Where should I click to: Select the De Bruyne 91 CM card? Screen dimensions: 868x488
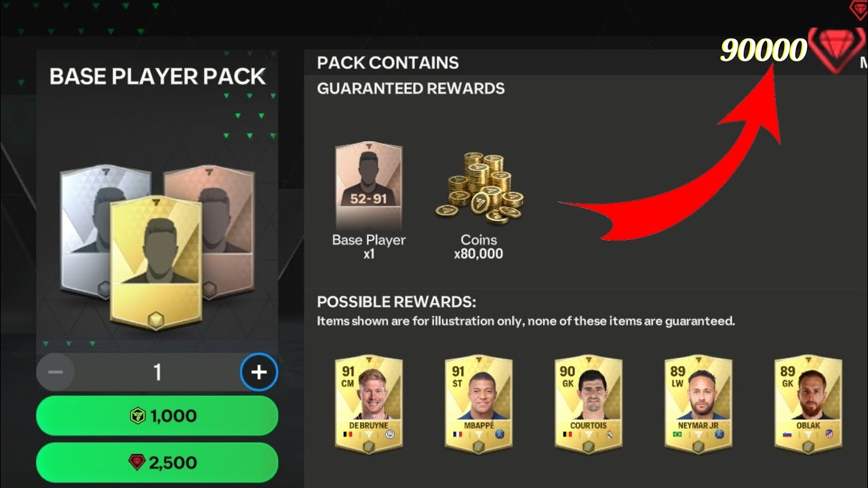pyautogui.click(x=369, y=403)
